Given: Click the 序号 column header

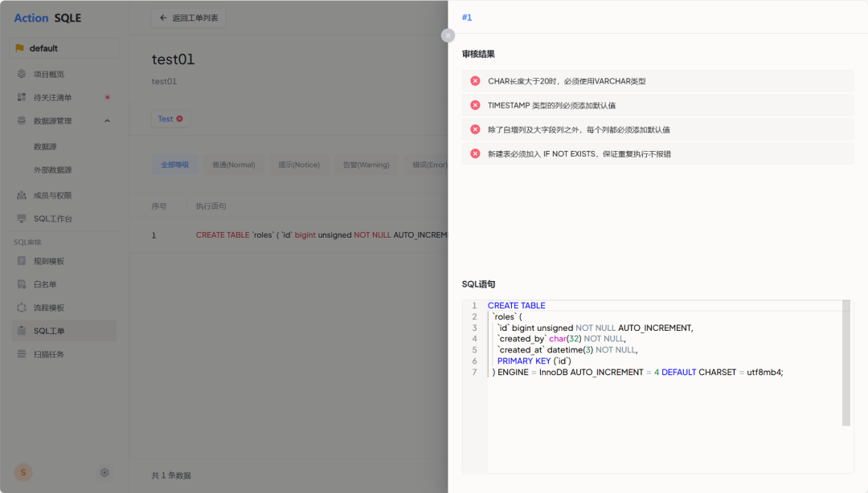Looking at the screenshot, I should coord(159,206).
